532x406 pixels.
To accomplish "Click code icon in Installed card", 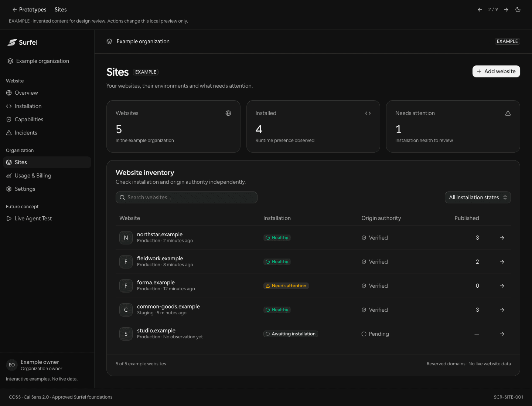I will tap(368, 113).
